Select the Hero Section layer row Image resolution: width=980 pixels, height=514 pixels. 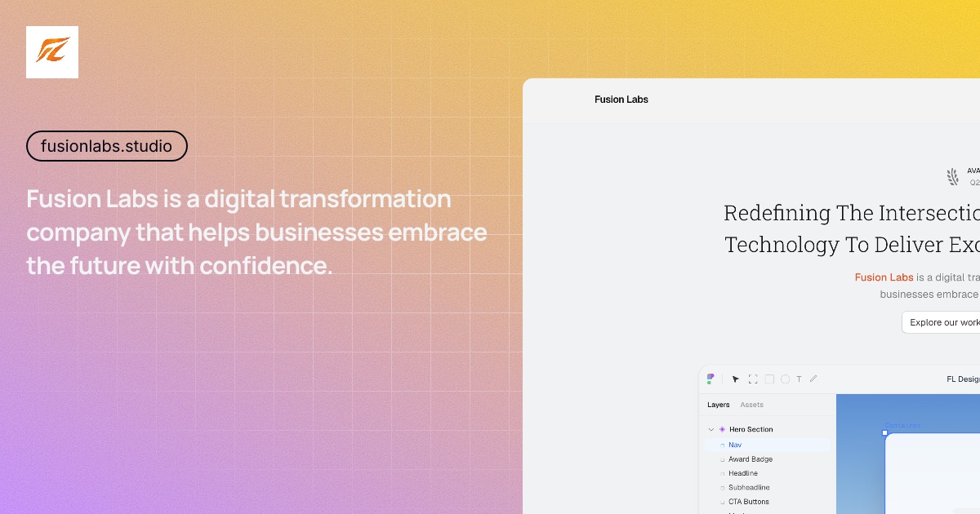768,429
